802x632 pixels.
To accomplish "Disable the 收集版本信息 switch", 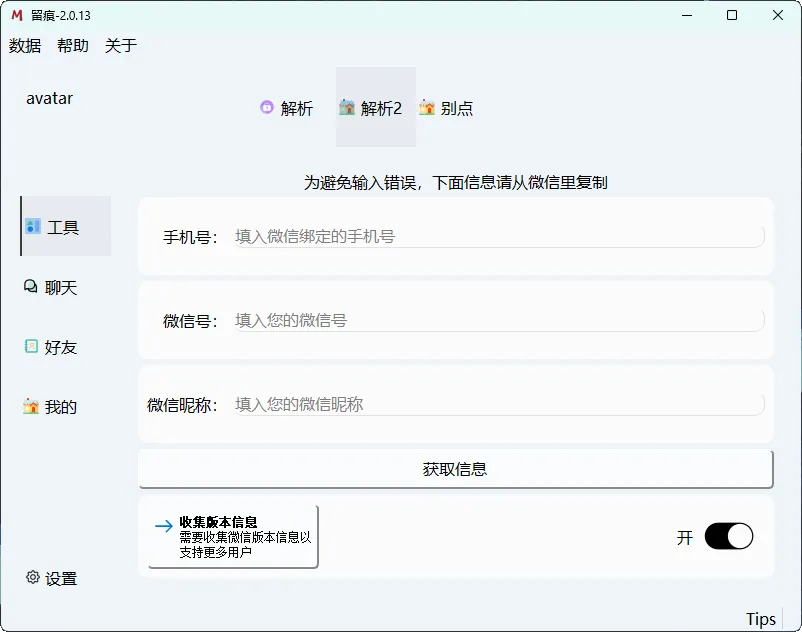I will click(x=730, y=537).
